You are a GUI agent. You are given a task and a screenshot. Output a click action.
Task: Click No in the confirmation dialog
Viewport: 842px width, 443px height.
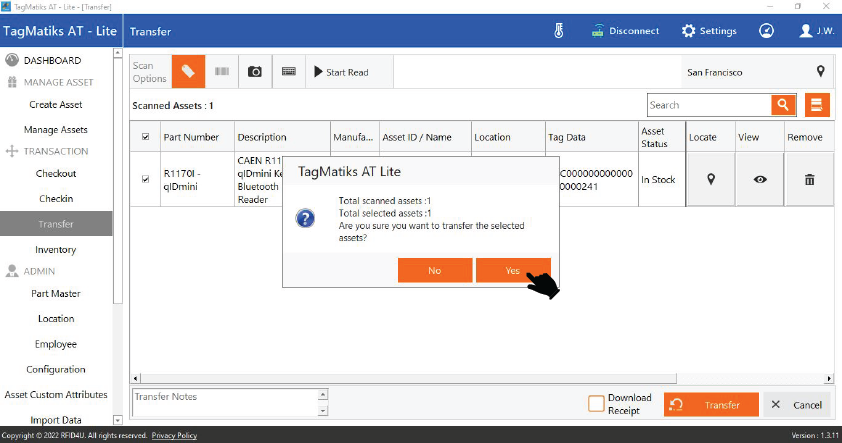[434, 270]
